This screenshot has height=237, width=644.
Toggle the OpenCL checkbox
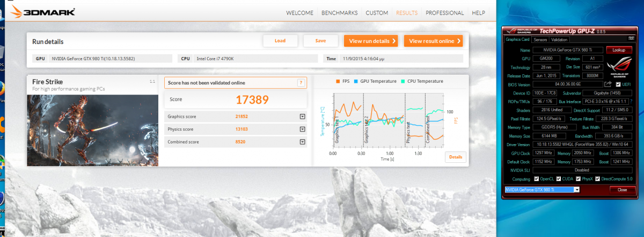(x=537, y=179)
